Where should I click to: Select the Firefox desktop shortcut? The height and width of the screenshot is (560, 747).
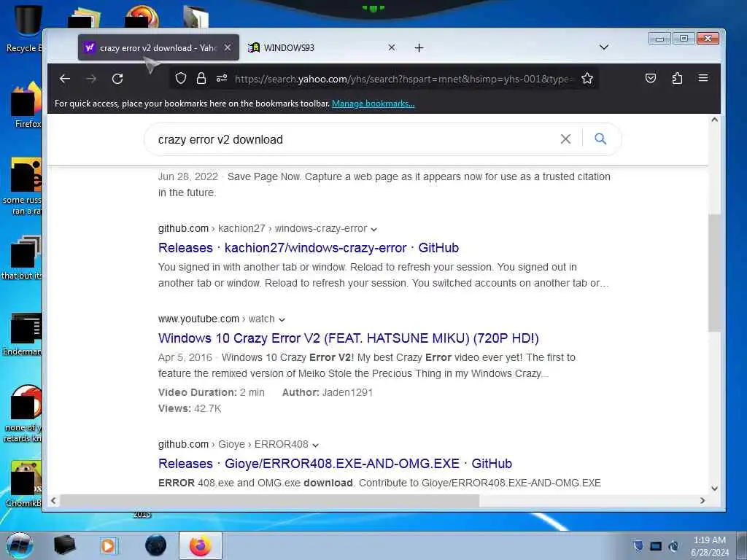click(x=26, y=105)
